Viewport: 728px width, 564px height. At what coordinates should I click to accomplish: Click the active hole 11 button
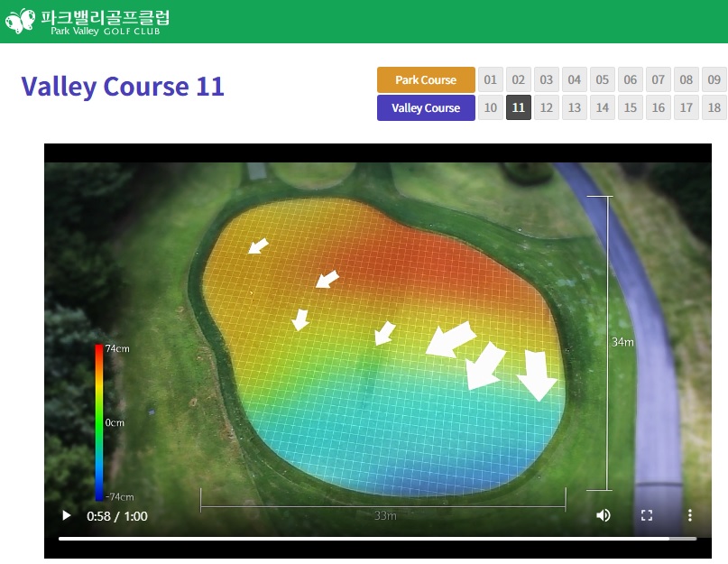[519, 108]
